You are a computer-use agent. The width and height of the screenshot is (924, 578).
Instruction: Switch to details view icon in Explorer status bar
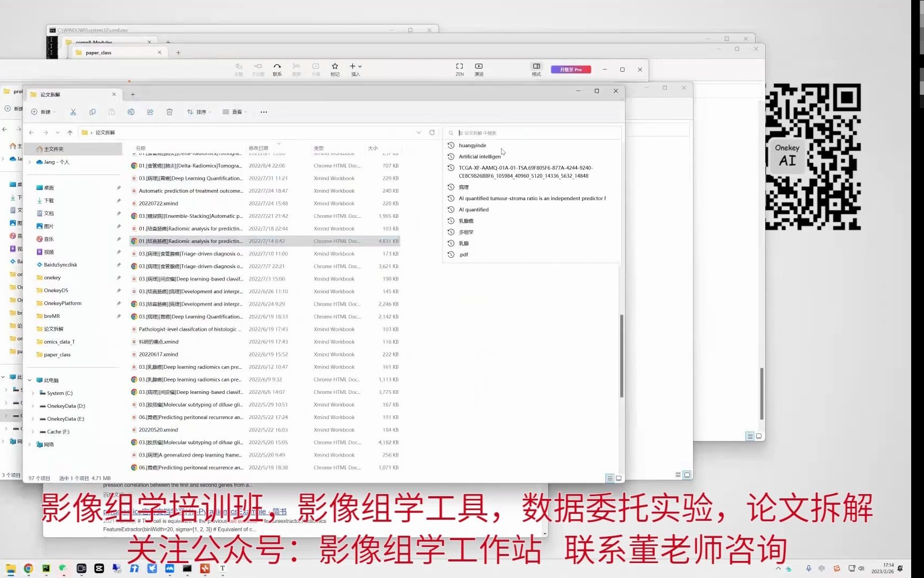(610, 478)
